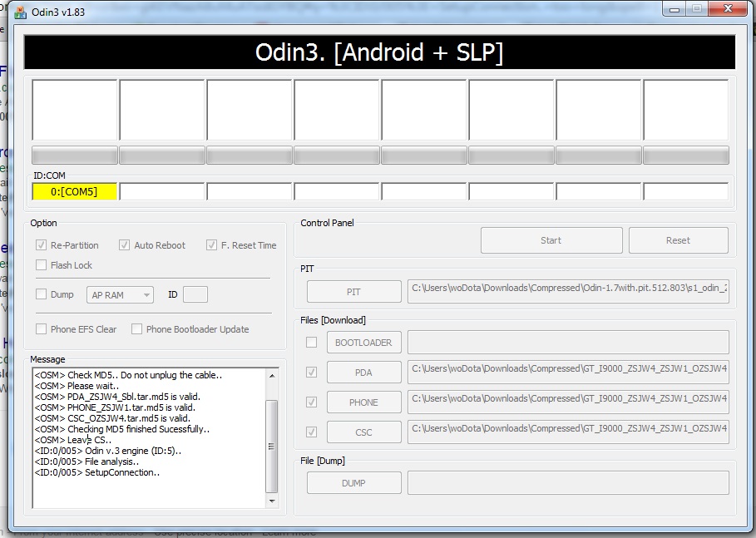The width and height of the screenshot is (756, 538).
Task: Click the BOOTLOADER file button
Action: click(363, 343)
